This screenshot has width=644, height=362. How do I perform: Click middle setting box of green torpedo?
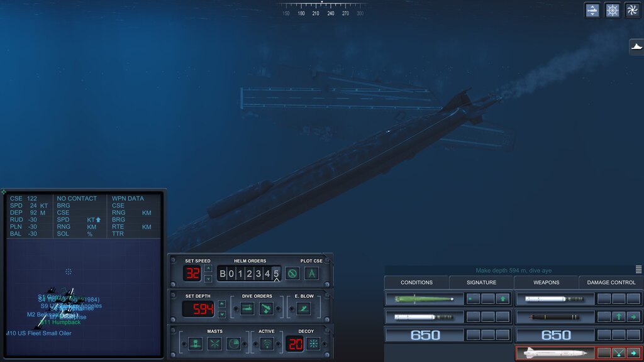click(x=488, y=299)
